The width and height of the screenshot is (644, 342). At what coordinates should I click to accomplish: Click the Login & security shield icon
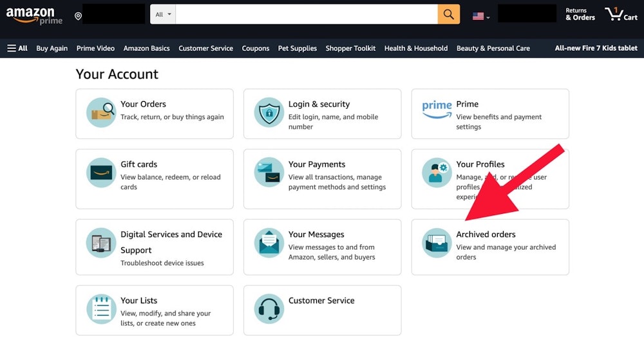pyautogui.click(x=269, y=113)
